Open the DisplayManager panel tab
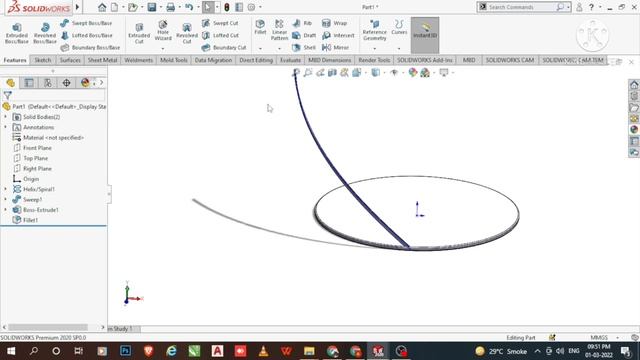This screenshot has width=640, height=360. point(85,83)
